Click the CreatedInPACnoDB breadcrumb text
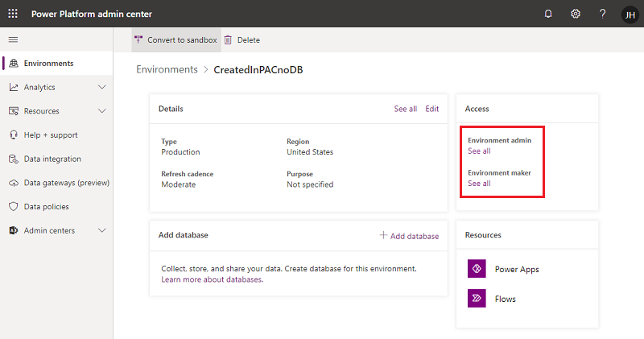The height and width of the screenshot is (339, 644). [x=258, y=70]
